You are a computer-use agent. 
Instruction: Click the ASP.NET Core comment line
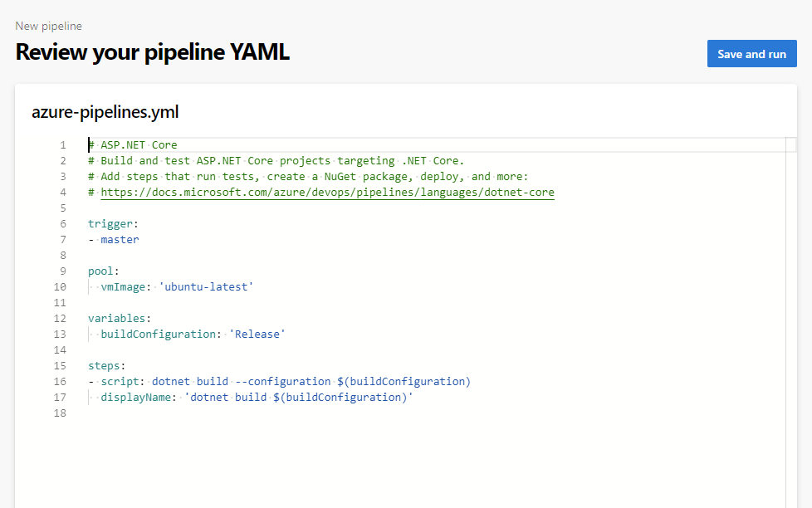[133, 144]
